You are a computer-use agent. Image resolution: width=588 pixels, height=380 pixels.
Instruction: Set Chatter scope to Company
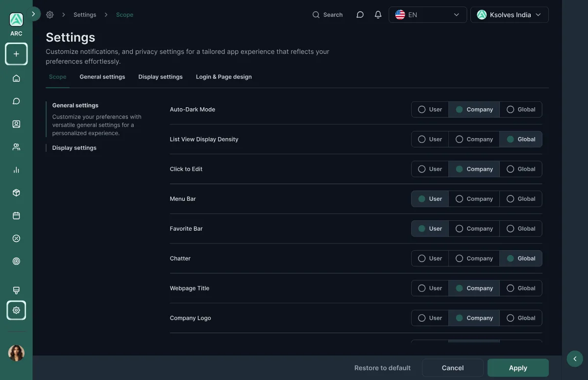(x=474, y=259)
